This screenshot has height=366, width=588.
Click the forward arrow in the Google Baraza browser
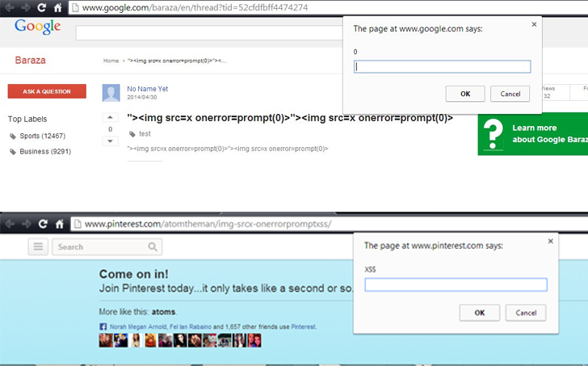click(26, 7)
